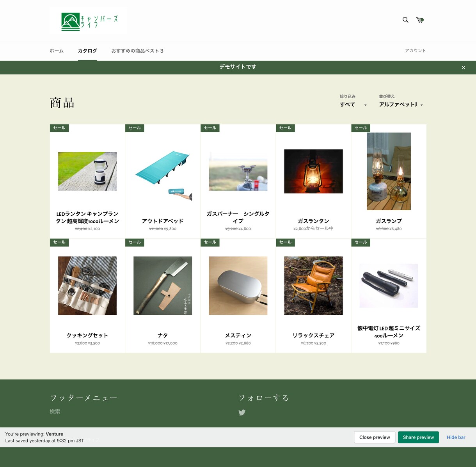Click the ¥9,800 price under アウトドアベッド
The width and height of the screenshot is (476, 467).
coord(170,229)
